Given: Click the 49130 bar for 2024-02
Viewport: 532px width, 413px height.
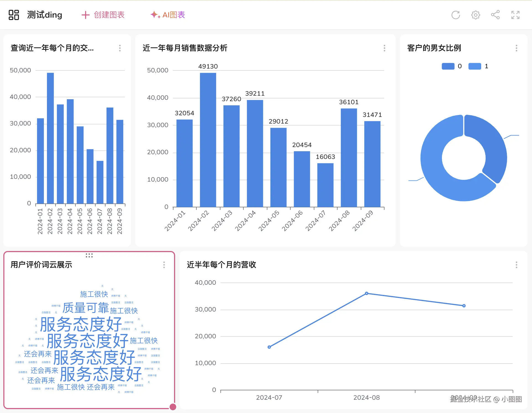Looking at the screenshot, I should tap(208, 140).
